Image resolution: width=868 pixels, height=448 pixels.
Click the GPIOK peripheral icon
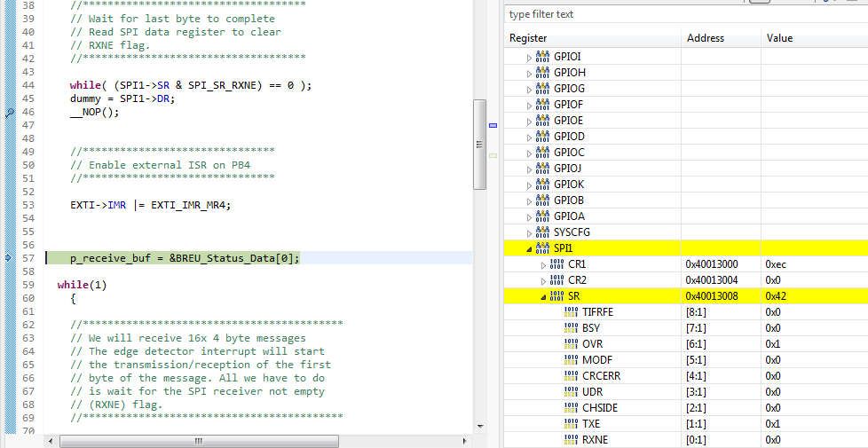click(x=542, y=185)
